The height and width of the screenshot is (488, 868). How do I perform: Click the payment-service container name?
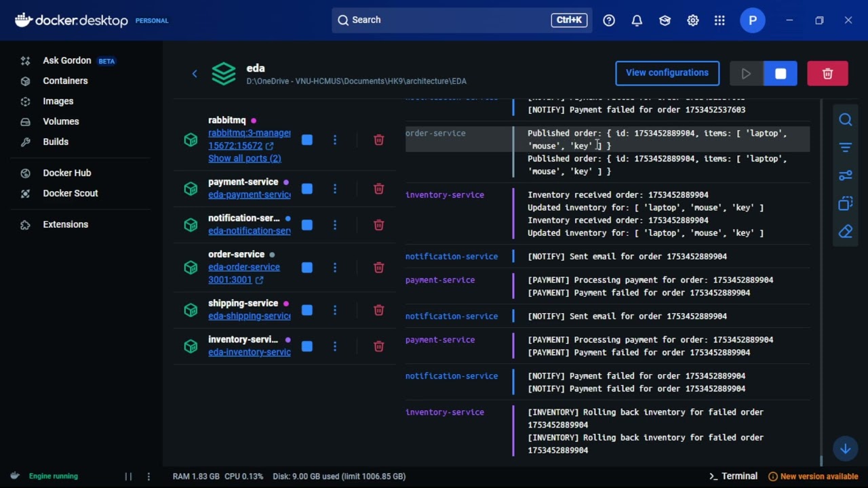[243, 182]
